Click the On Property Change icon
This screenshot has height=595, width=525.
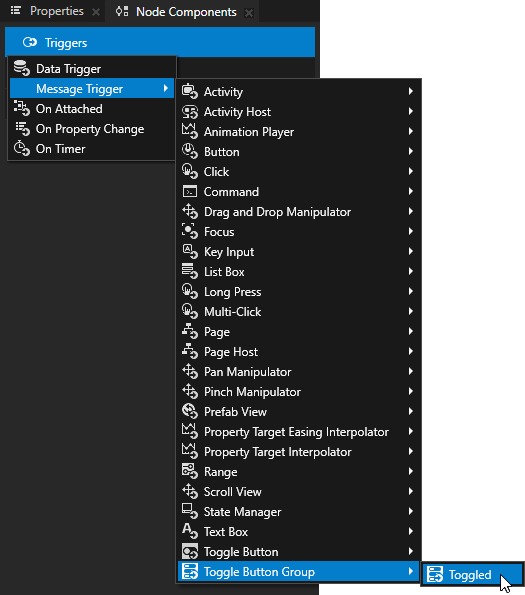[22, 129]
